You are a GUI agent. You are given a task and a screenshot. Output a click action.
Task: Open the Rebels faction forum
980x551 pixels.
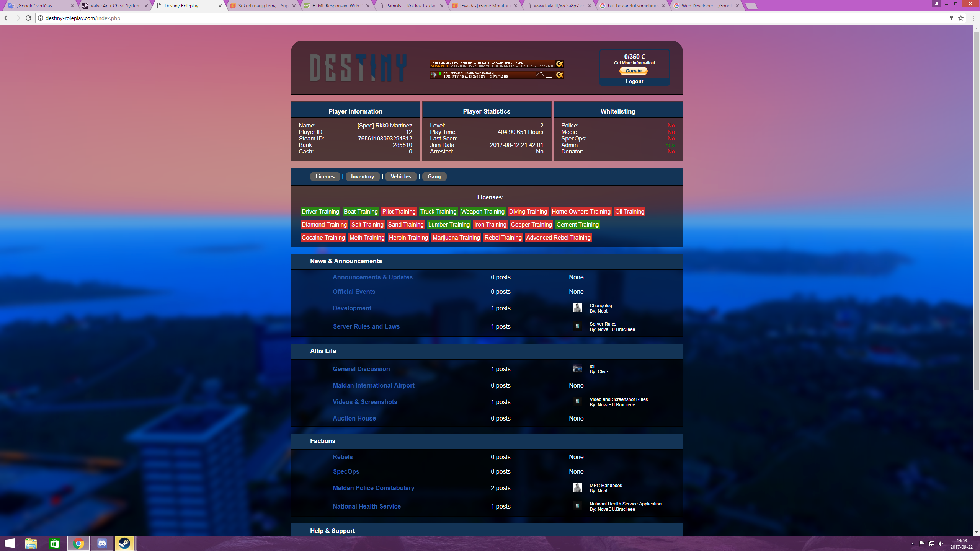(343, 457)
